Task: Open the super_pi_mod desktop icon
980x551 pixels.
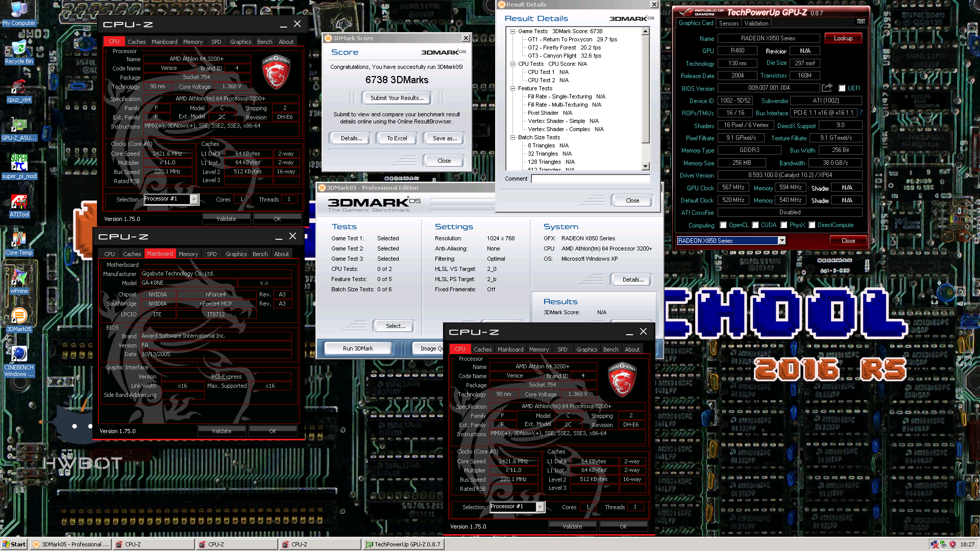Action: [19, 167]
